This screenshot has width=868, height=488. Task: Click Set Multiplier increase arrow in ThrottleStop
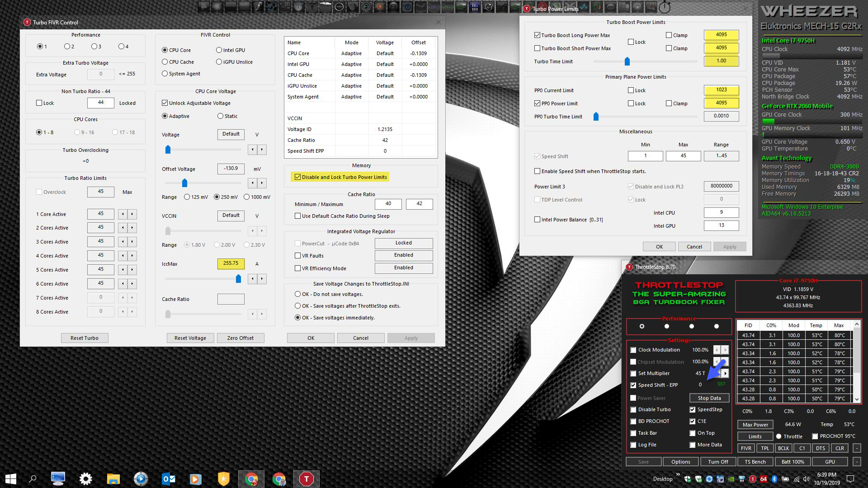[725, 373]
